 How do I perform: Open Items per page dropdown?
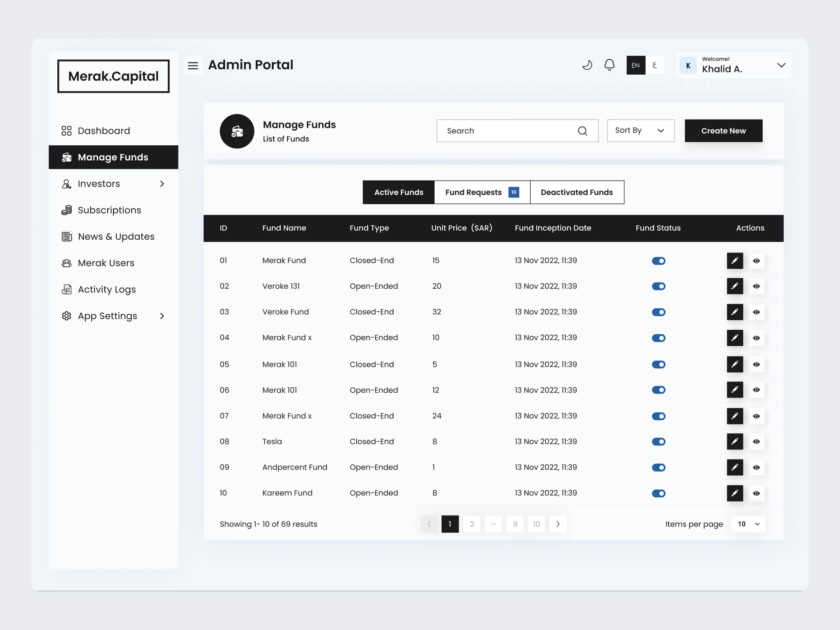coord(748,524)
